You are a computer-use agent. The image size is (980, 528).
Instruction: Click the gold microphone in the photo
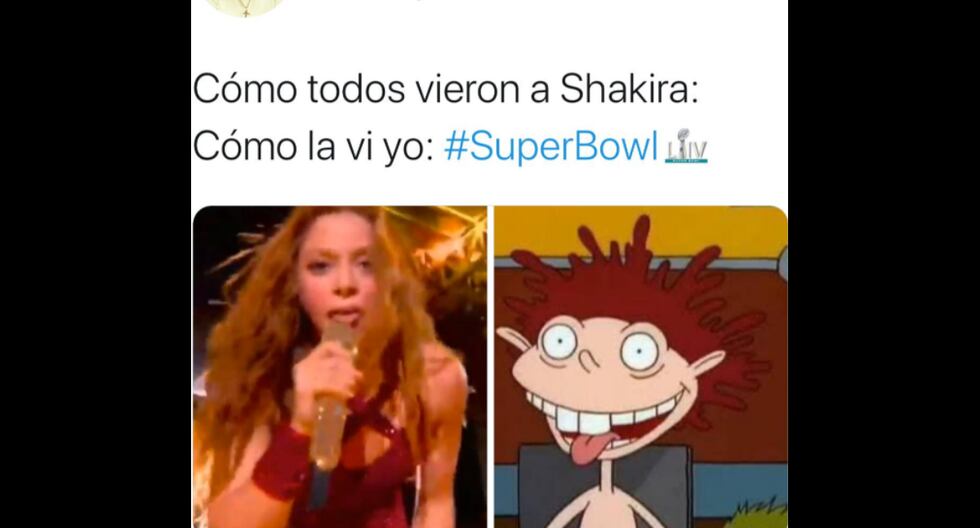[332, 397]
